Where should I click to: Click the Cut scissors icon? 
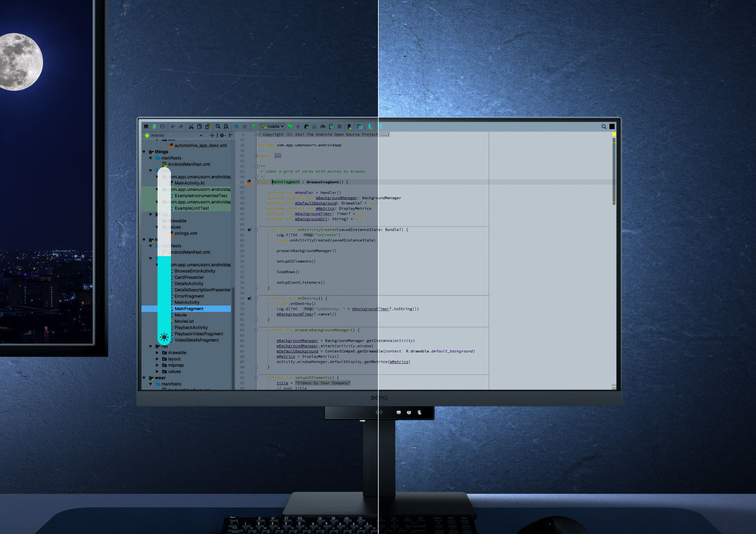pyautogui.click(x=191, y=127)
